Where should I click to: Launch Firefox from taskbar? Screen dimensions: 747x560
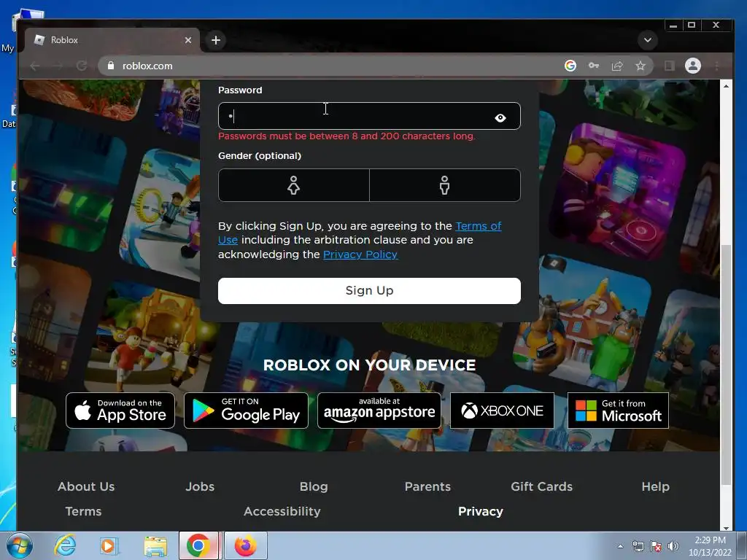246,545
